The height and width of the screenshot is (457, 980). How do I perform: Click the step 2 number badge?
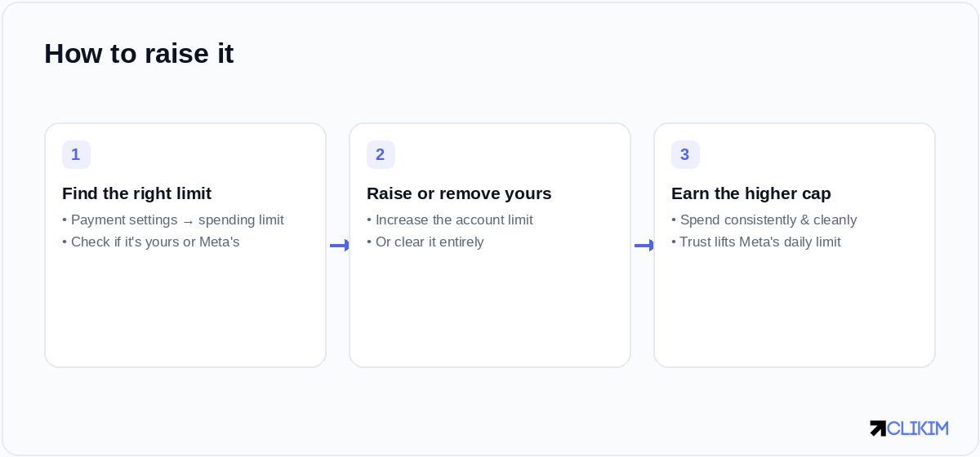pyautogui.click(x=381, y=154)
